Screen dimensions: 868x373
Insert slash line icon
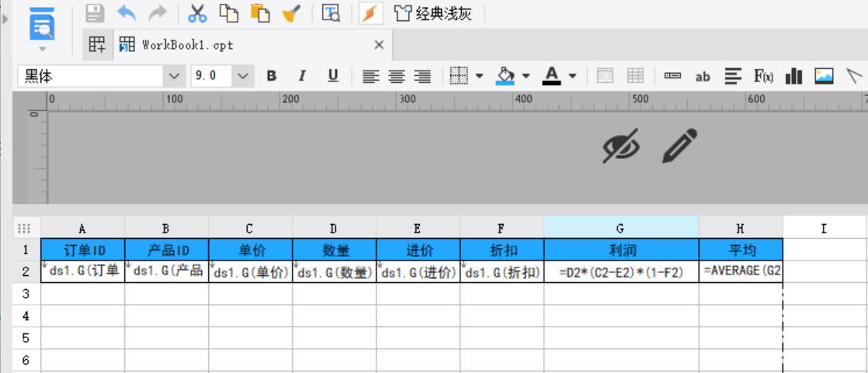855,76
